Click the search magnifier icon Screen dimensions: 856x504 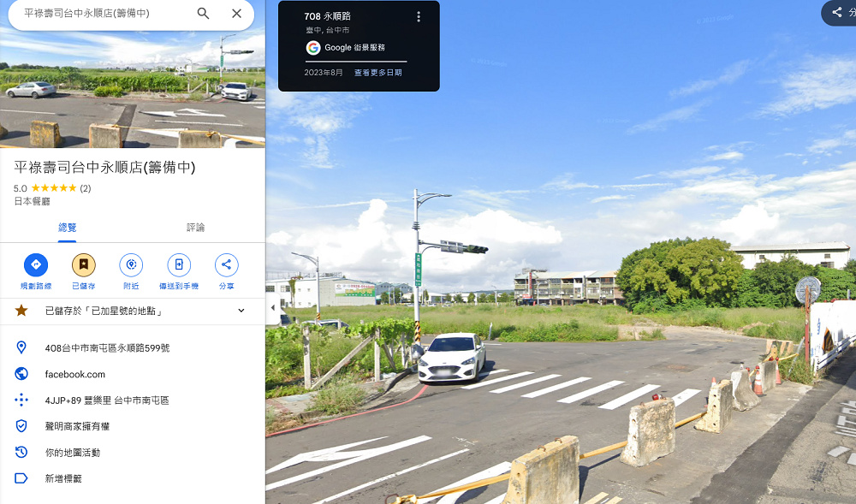pyautogui.click(x=203, y=14)
